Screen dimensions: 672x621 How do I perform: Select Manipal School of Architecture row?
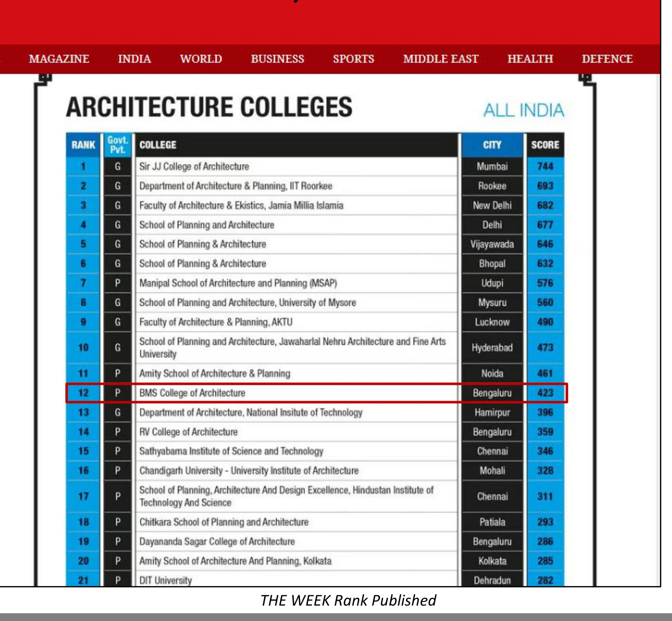tap(315, 283)
